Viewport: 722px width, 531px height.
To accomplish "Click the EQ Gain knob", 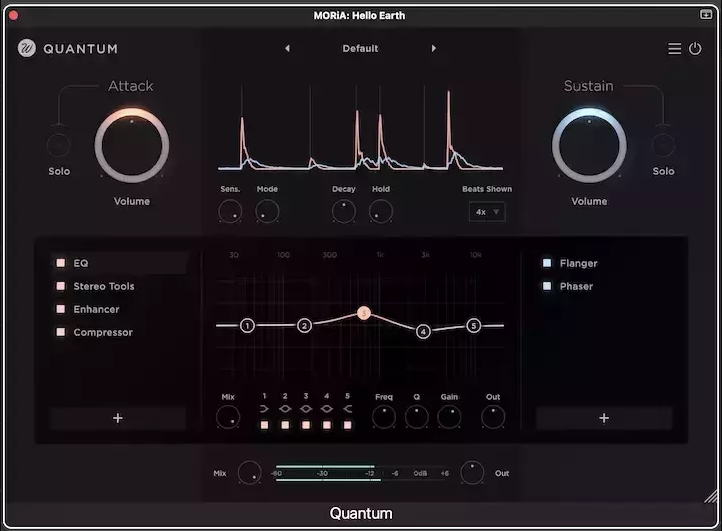I will [449, 417].
